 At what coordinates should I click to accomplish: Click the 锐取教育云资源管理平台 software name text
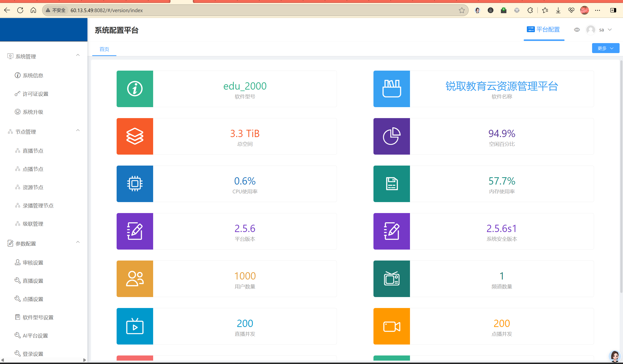[502, 86]
